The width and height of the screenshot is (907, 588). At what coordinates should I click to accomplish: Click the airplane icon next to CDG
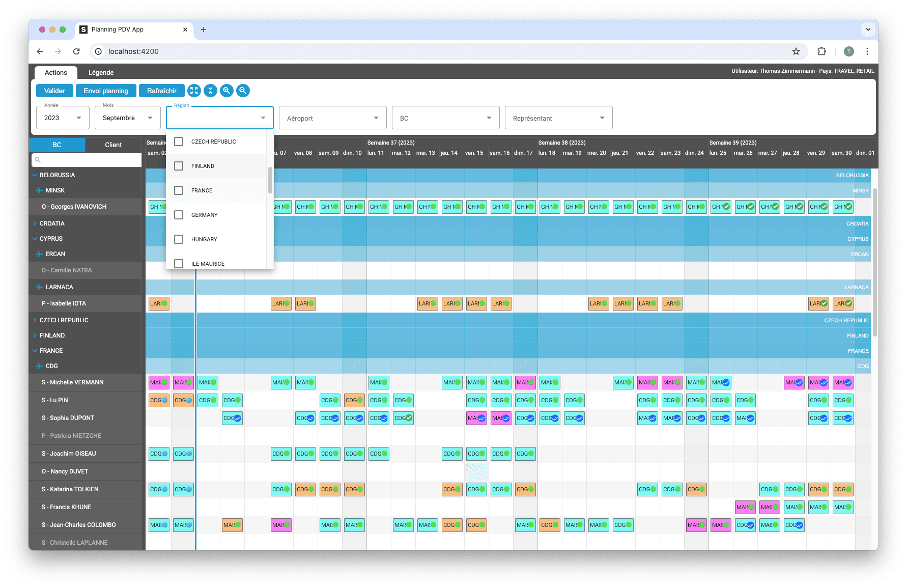click(39, 366)
